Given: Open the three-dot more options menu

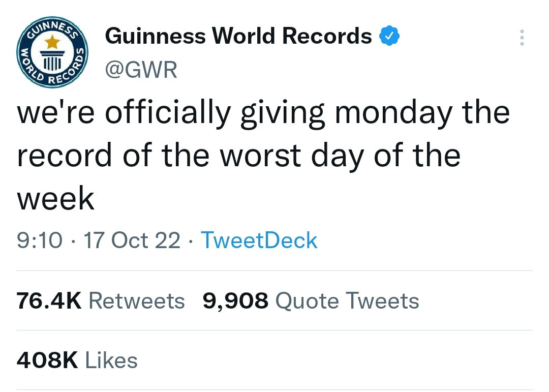Looking at the screenshot, I should click(521, 38).
